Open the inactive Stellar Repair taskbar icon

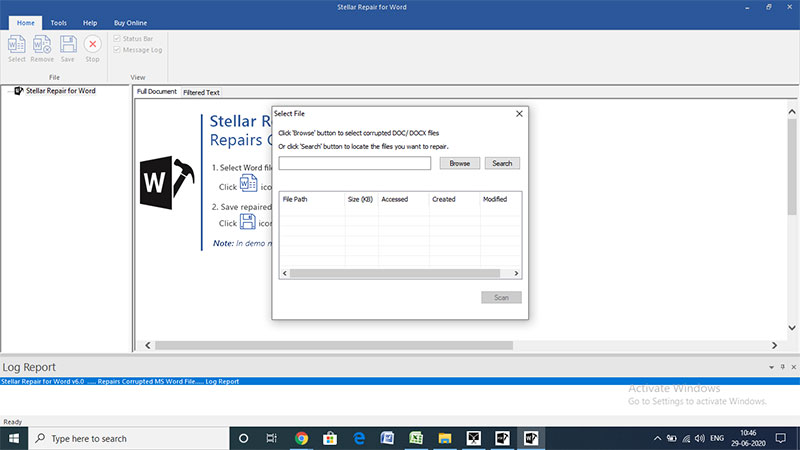pyautogui.click(x=502, y=438)
